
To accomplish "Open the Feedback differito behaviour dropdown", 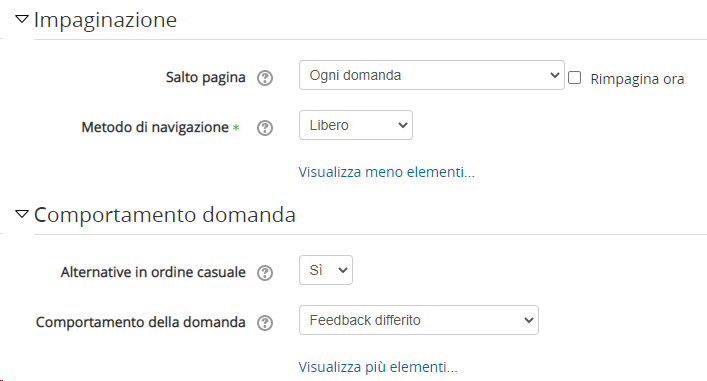I will point(418,320).
